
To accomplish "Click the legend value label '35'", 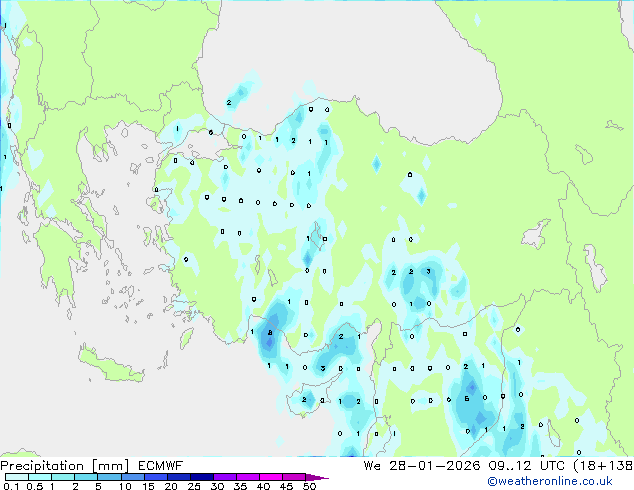I will pos(240,486).
